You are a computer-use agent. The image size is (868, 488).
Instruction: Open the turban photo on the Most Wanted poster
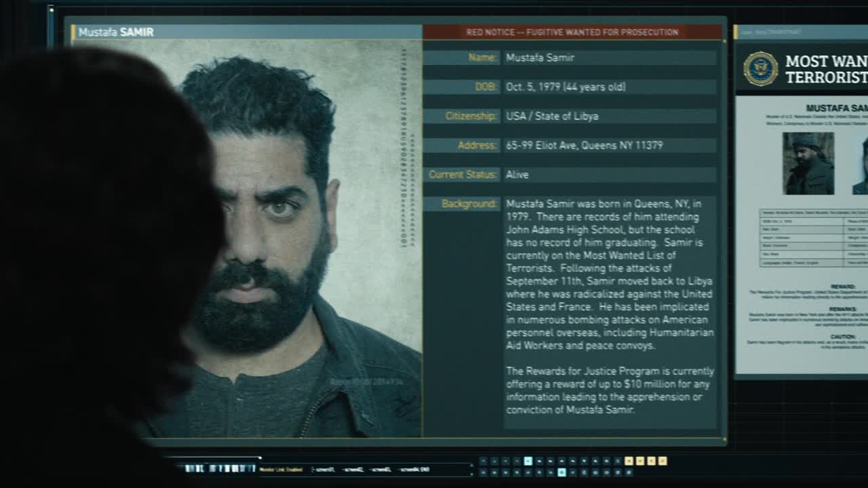click(x=808, y=163)
